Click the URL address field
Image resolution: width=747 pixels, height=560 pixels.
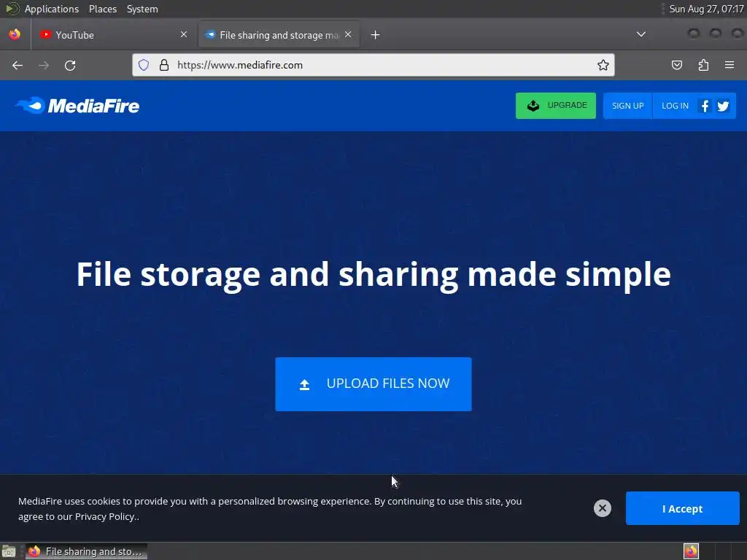point(373,65)
